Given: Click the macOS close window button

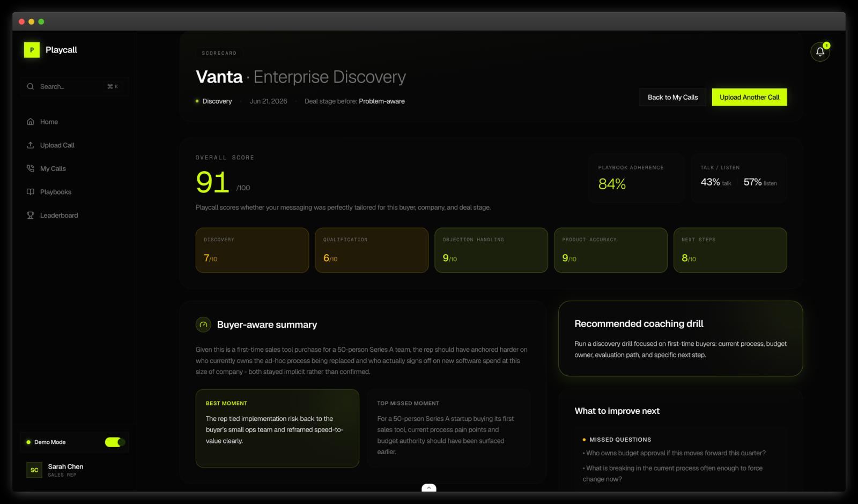Looking at the screenshot, I should (x=21, y=21).
